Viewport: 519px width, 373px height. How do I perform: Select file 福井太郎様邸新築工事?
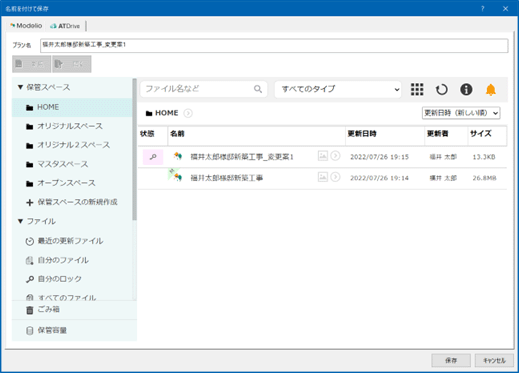click(x=227, y=178)
